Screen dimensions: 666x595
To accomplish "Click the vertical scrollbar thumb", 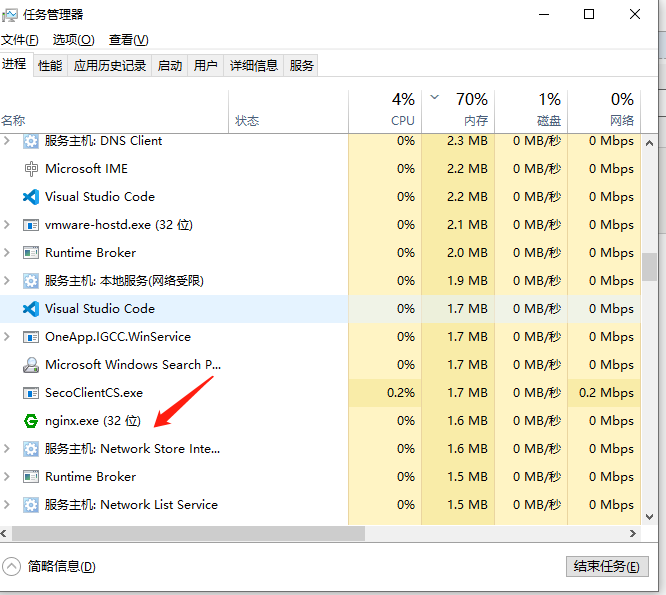I will pyautogui.click(x=649, y=267).
